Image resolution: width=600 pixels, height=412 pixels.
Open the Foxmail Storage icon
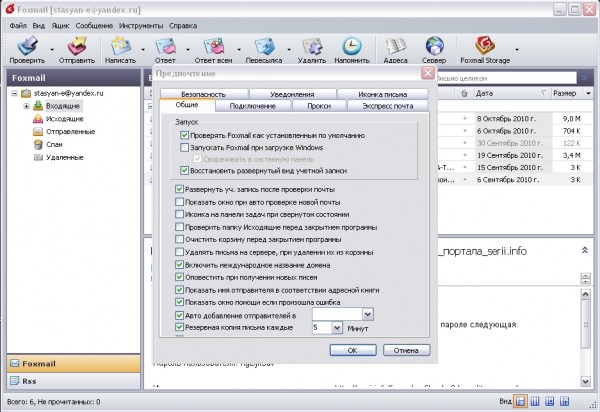click(x=485, y=46)
